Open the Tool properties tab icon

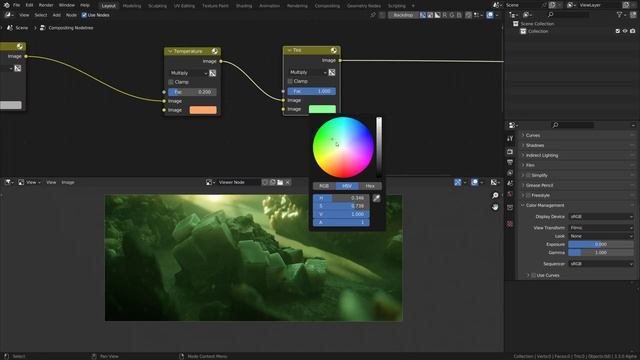point(510,139)
